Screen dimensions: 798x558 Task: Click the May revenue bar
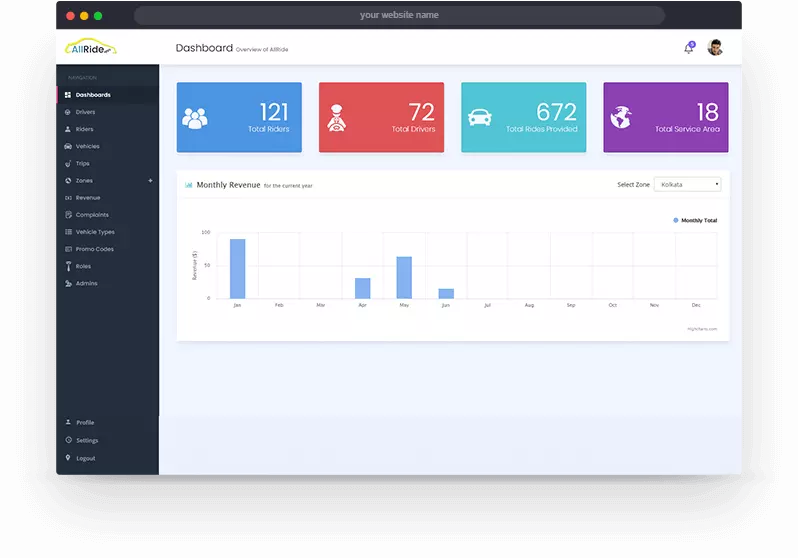tap(404, 277)
